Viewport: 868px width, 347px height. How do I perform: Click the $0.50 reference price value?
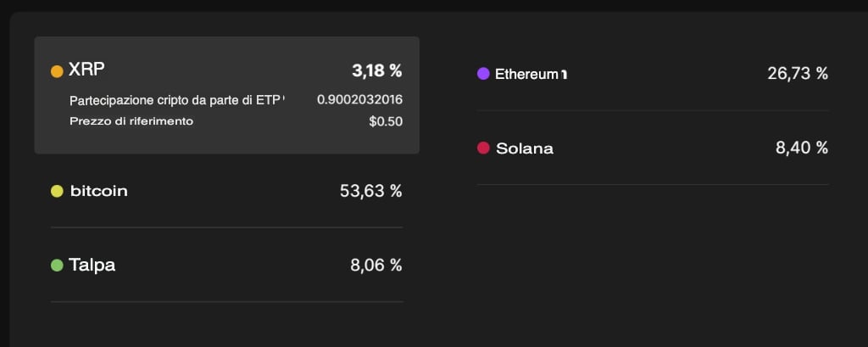385,121
